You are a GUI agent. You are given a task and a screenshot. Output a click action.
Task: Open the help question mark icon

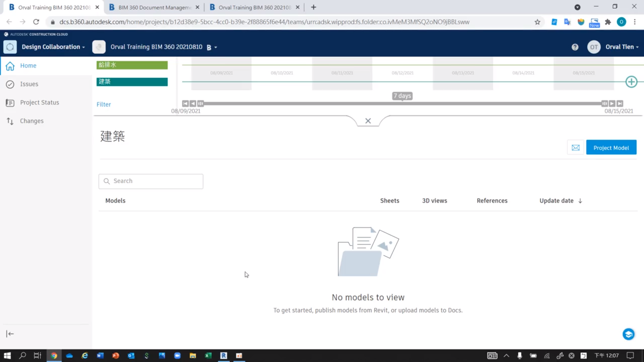click(x=575, y=47)
